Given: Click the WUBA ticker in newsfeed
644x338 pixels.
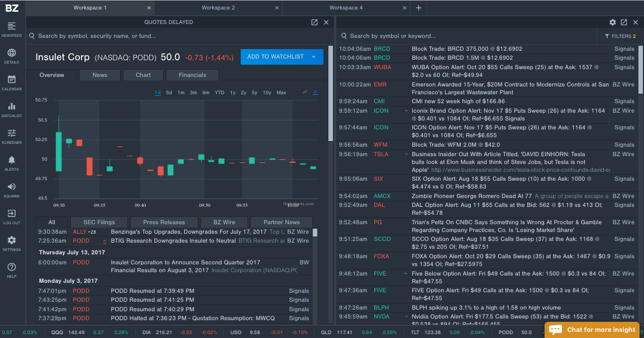Looking at the screenshot, I should 382,67.
